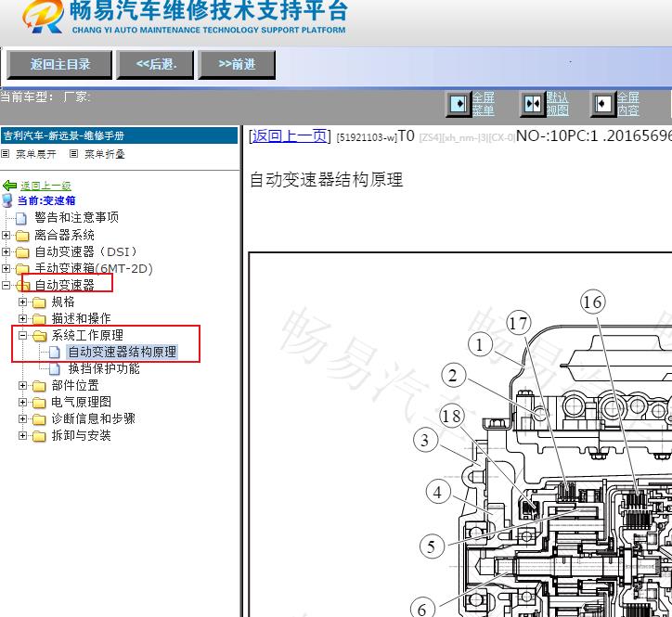Image resolution: width=672 pixels, height=617 pixels.
Task: Click the 部件位置 folder icon
Action: click(39, 386)
